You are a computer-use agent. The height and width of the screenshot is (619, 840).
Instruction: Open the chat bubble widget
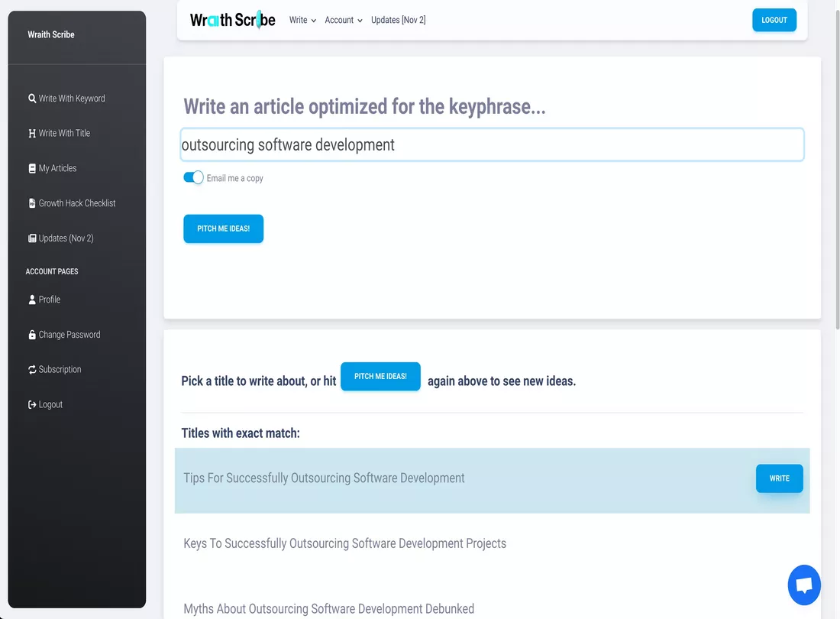coord(803,585)
